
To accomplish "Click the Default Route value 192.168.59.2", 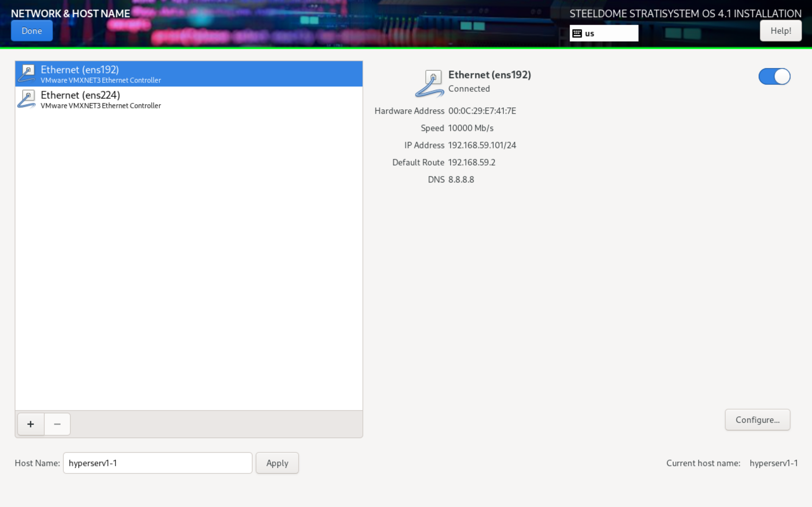I will click(x=472, y=163).
